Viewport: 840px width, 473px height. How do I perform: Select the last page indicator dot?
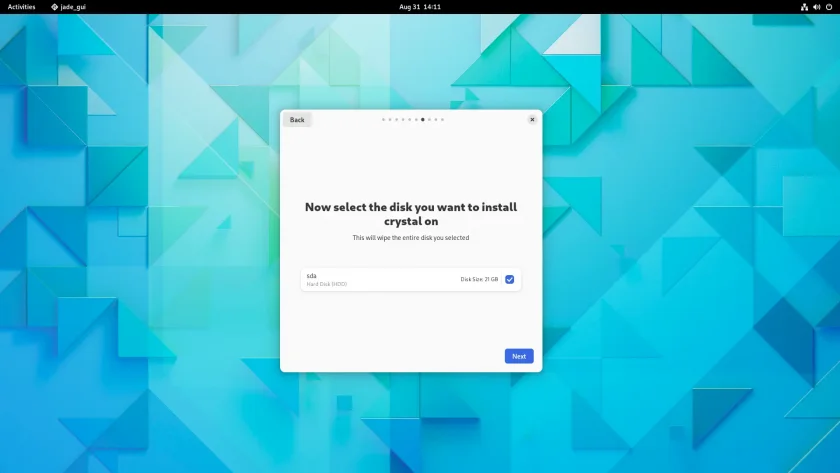point(442,119)
